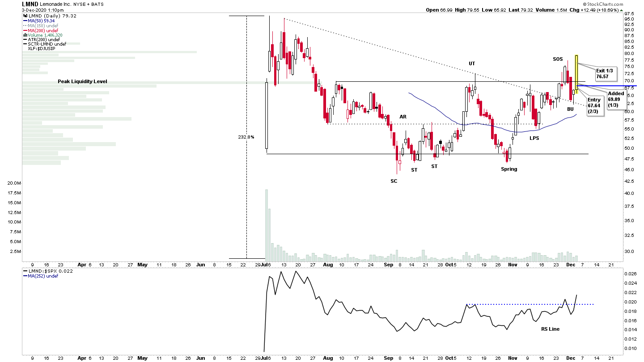Click the "RS Line" label
644x362 pixels.
tap(550, 329)
